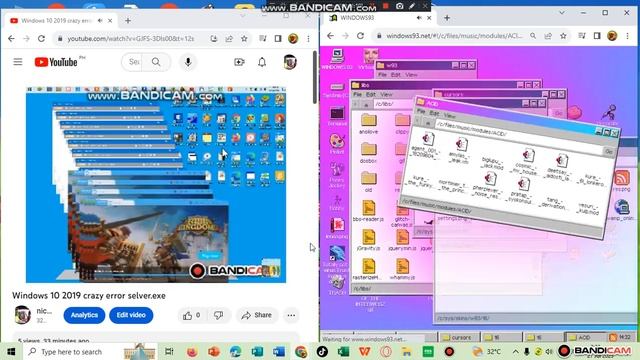The width and height of the screenshot is (640, 360).
Task: Open Terminal icon on Windows93 desktop
Action: coord(337,116)
